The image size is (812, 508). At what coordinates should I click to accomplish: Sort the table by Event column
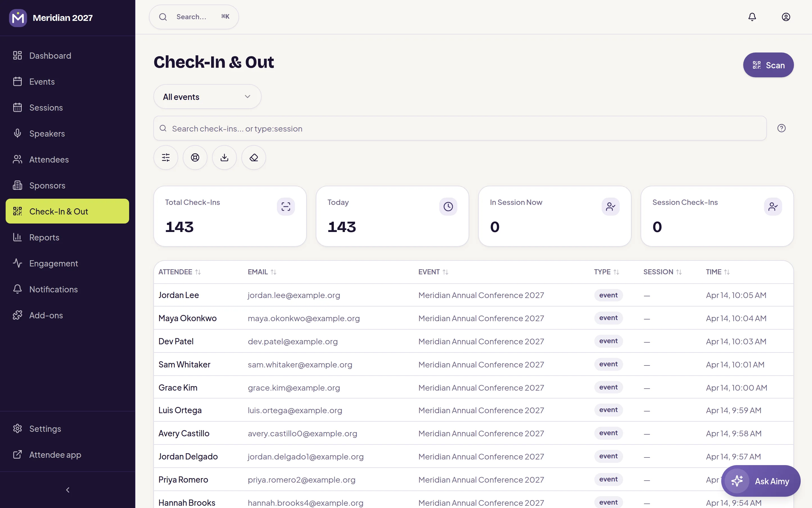pyautogui.click(x=433, y=272)
